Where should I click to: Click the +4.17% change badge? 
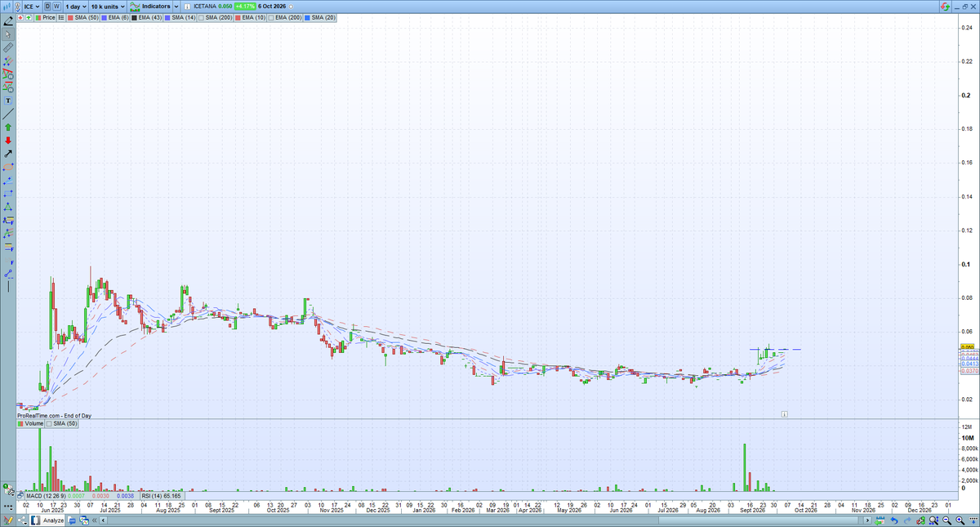tap(244, 7)
